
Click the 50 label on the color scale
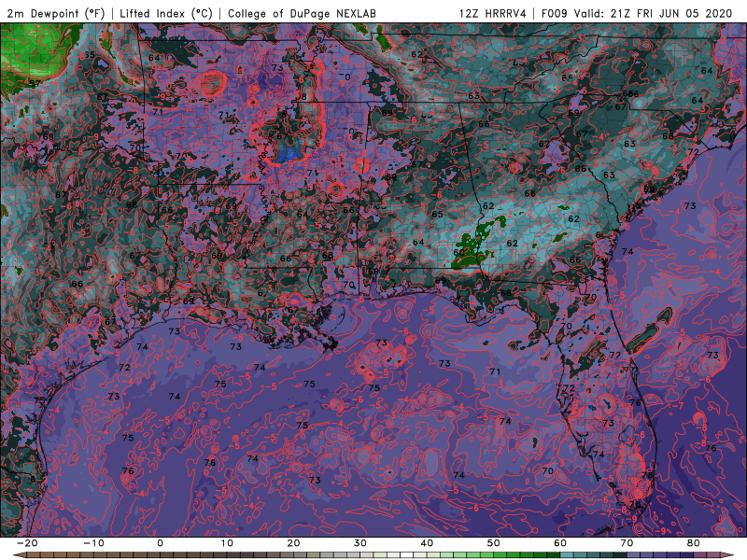(494, 543)
